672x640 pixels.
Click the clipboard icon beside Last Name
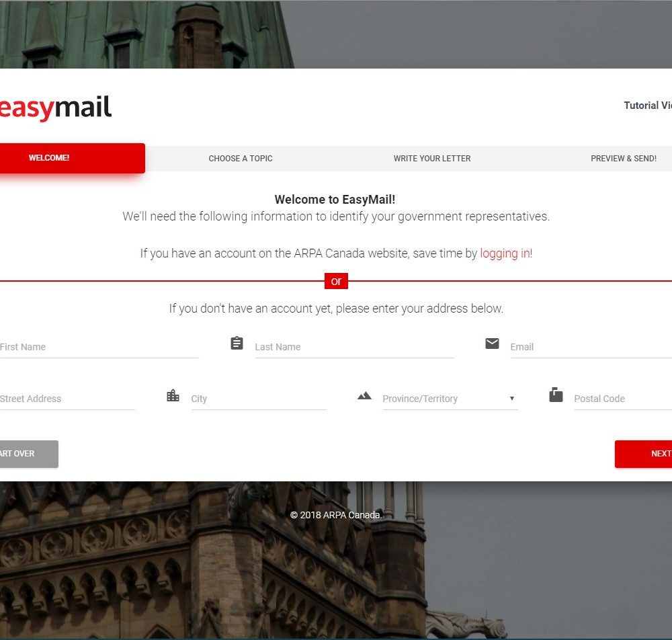237,344
